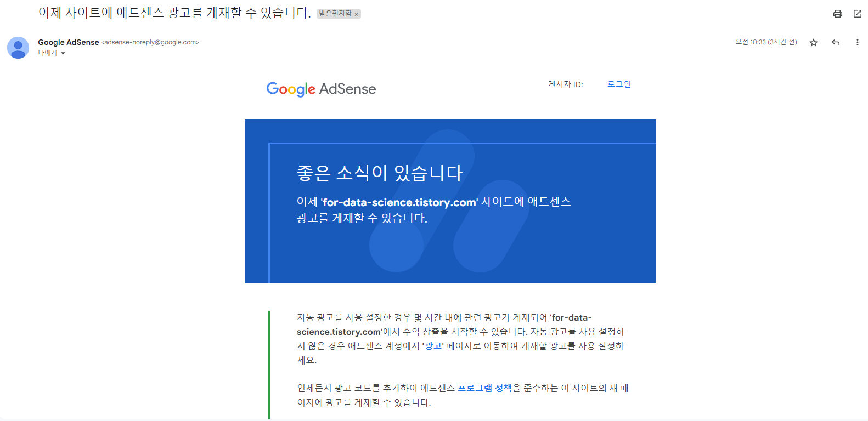Click the banner's bold for-data-science.tistory.com text
This screenshot has height=421, width=868.
(399, 202)
